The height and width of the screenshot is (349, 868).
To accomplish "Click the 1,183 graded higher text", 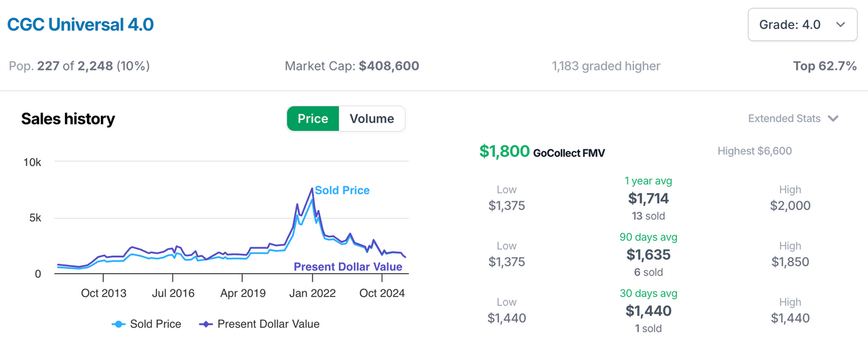I will [606, 66].
